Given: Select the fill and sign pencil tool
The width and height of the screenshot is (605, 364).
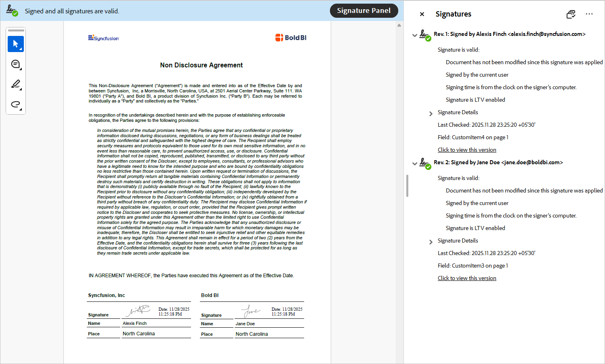Looking at the screenshot, I should click(15, 84).
